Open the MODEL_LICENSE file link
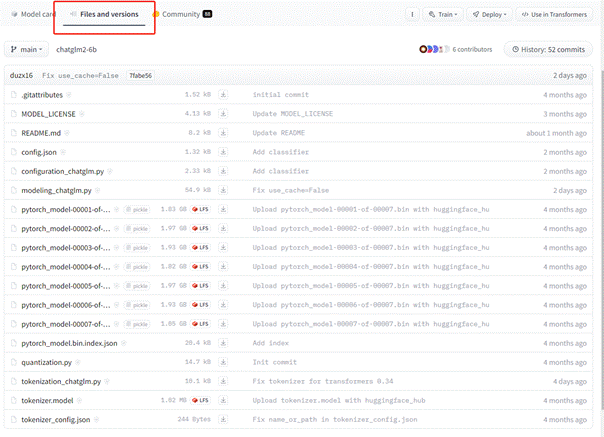 (49, 114)
